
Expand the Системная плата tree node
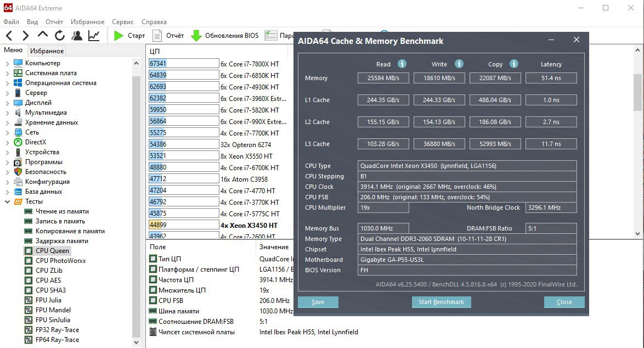click(7, 73)
